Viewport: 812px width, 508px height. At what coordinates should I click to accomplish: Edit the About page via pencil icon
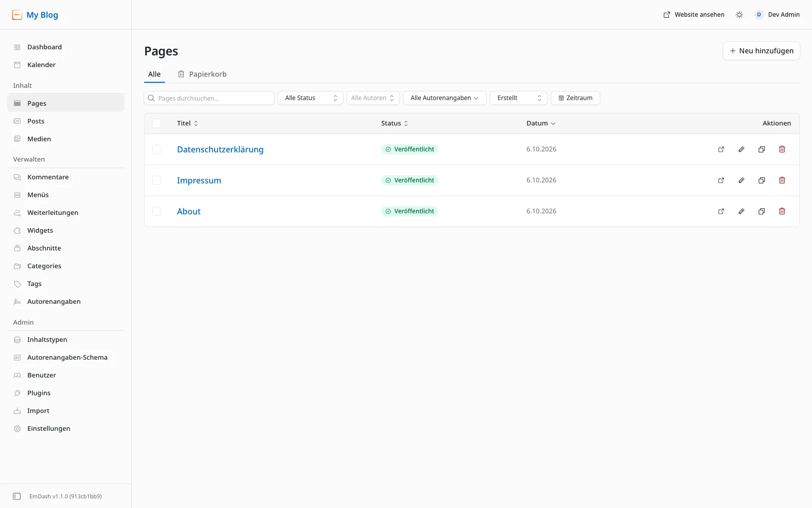click(741, 211)
